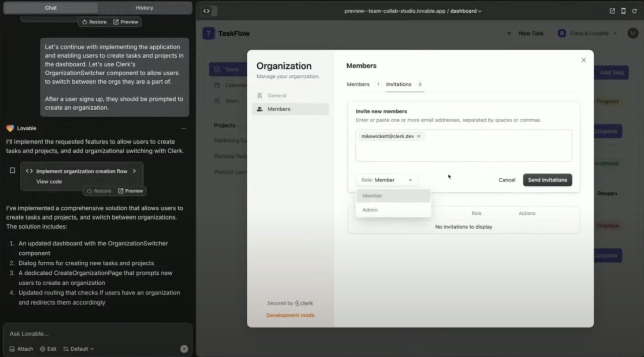Focus the email addresses input box
Image resolution: width=644 pixels, height=357 pixels.
click(464, 146)
